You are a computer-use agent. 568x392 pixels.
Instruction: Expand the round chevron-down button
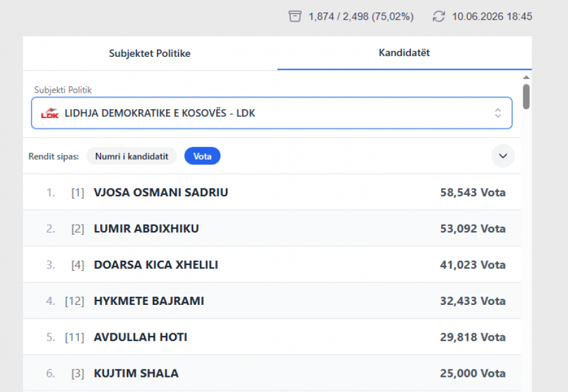pos(503,156)
